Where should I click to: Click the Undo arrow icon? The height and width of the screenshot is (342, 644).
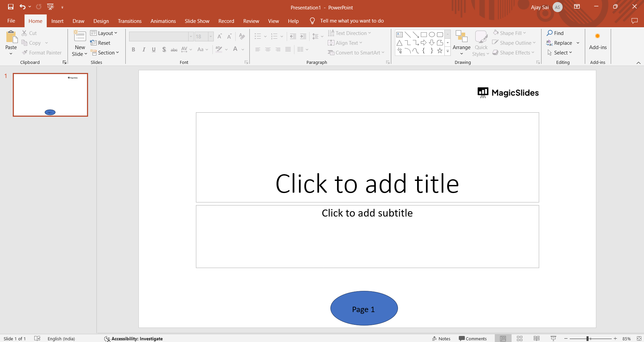[22, 7]
